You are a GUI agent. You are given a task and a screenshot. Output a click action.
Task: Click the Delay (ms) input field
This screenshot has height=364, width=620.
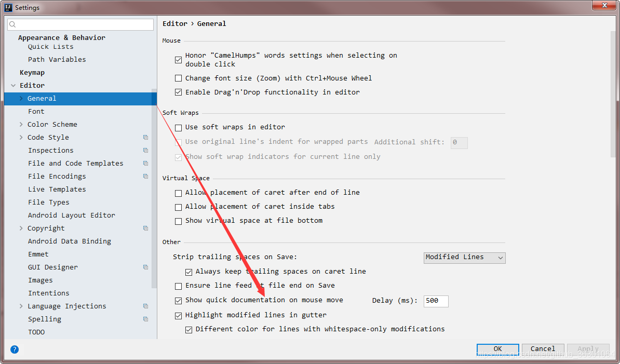436,301
